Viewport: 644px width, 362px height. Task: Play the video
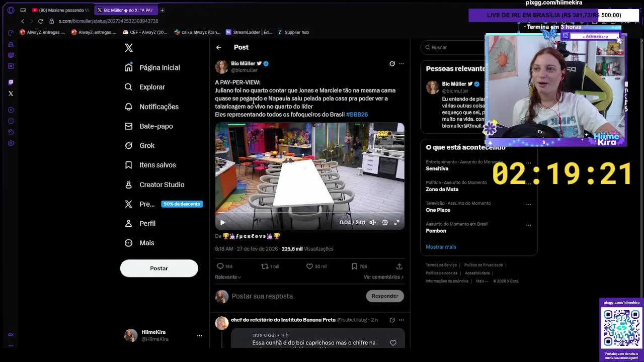222,222
